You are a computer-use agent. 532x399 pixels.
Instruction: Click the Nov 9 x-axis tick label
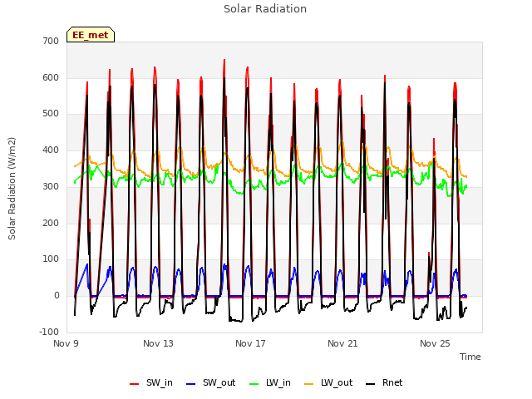click(66, 343)
